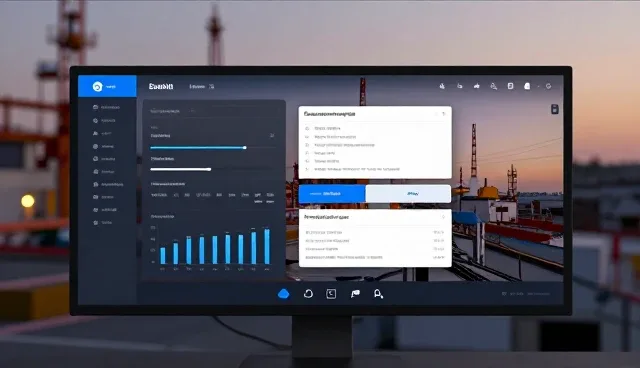Click the circular sync arrow icon in the dock
The height and width of the screenshot is (368, 640).
point(308,294)
